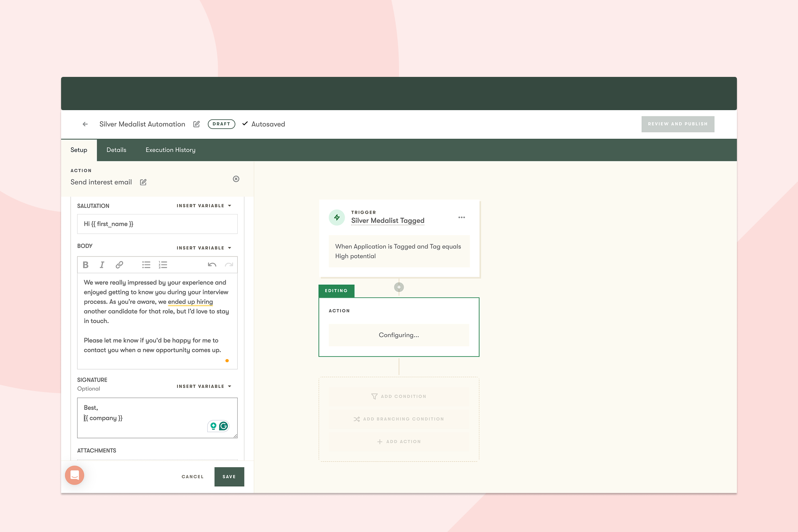
Task: Open Insert Variable dropdown for Signature
Action: 204,387
